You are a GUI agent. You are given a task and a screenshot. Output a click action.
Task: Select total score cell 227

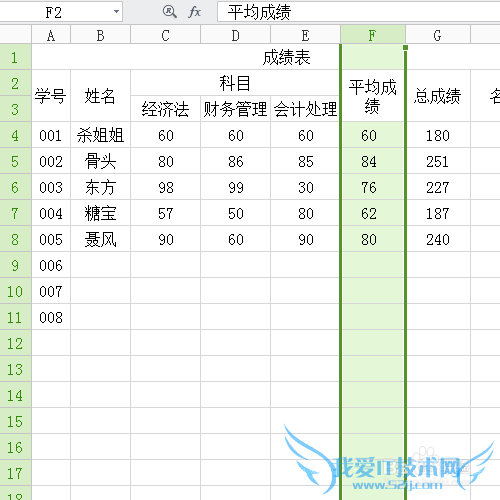pyautogui.click(x=438, y=187)
